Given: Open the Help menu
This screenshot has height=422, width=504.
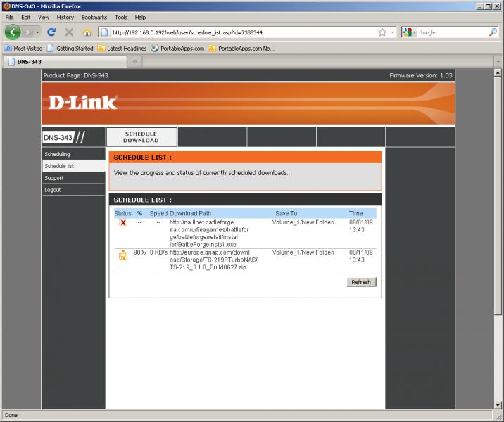Looking at the screenshot, I should coord(140,18).
